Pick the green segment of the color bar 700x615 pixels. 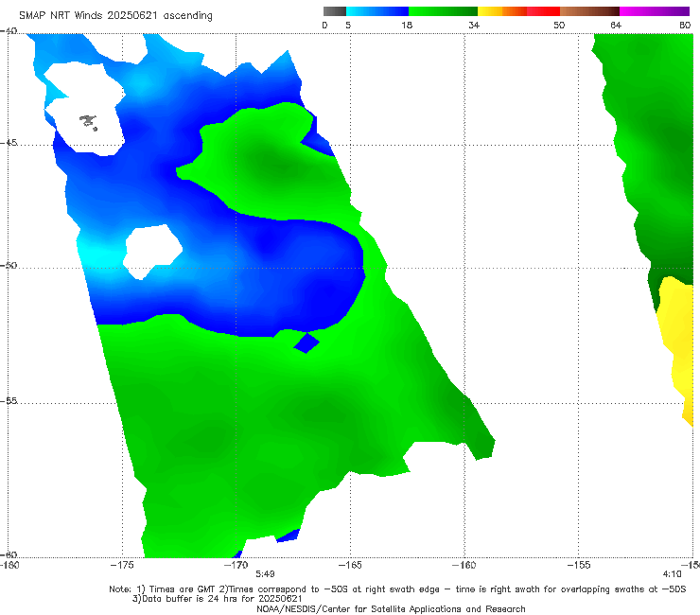[443, 11]
